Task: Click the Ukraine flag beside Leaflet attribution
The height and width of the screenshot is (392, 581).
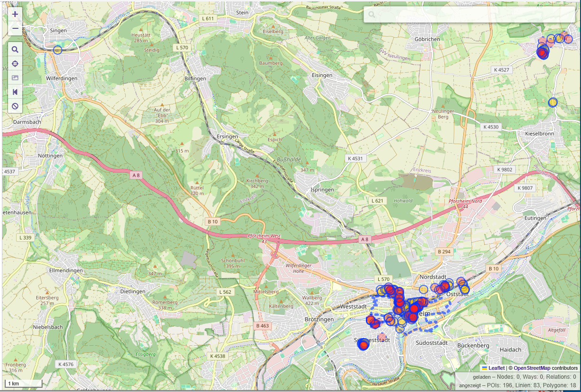Action: coord(484,368)
